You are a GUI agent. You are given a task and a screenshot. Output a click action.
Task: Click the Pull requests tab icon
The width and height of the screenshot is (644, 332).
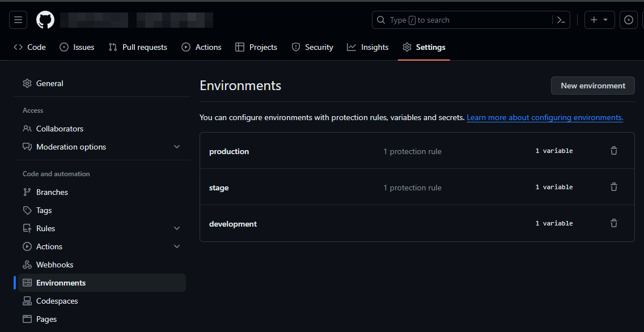pyautogui.click(x=113, y=47)
